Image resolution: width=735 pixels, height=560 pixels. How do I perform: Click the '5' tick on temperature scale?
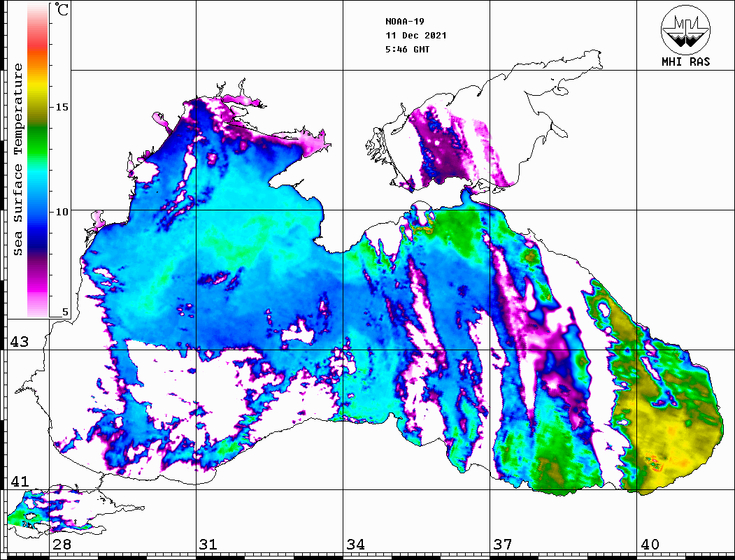click(x=65, y=312)
